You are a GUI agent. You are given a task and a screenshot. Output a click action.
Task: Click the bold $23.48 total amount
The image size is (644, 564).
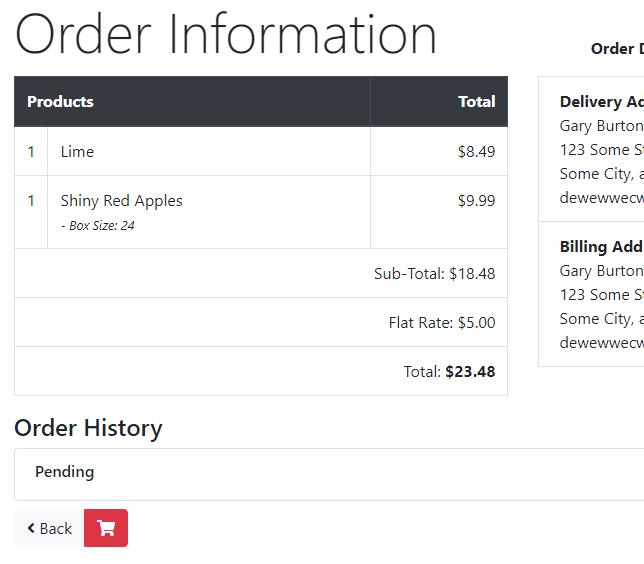tap(470, 371)
